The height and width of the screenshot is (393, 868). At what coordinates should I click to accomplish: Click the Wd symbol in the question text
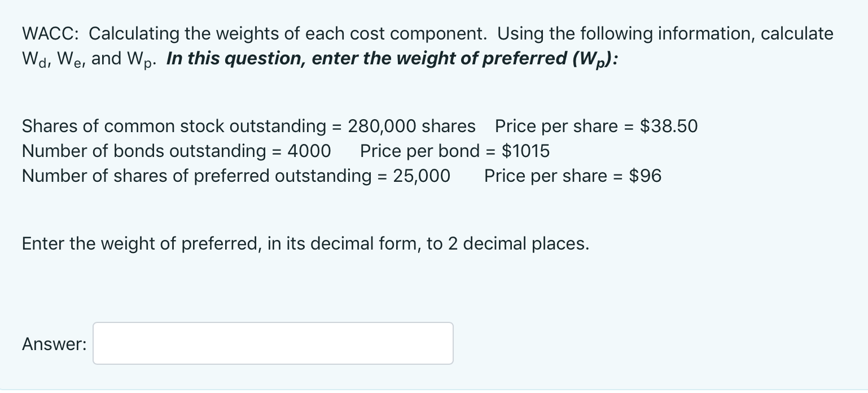pos(32,58)
